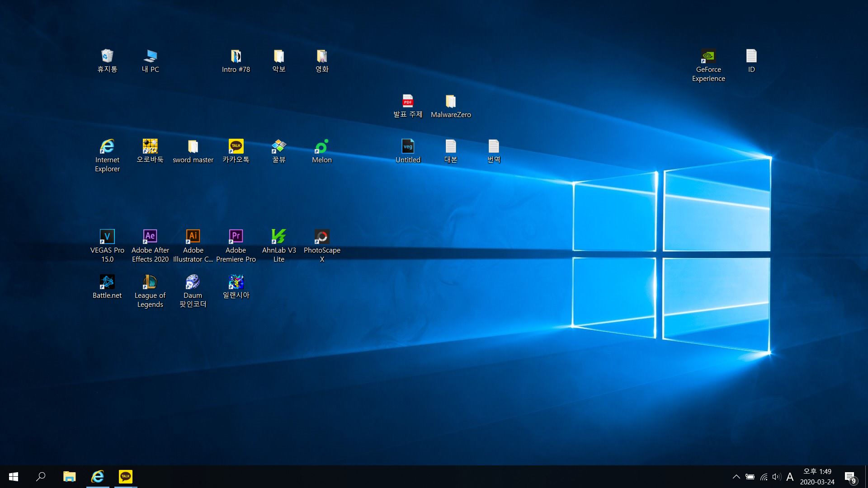
Task: Select the 영화 folder icon
Action: tap(321, 61)
